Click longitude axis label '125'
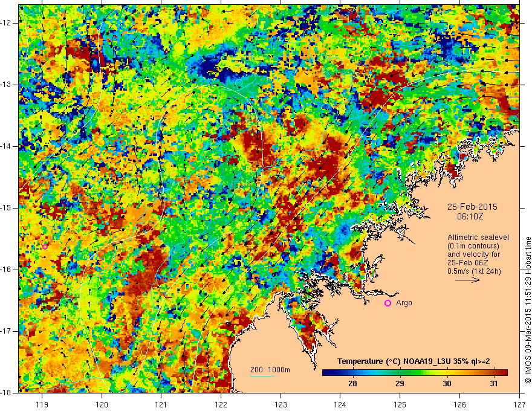Screen dimensions: 532x411 [400, 404]
